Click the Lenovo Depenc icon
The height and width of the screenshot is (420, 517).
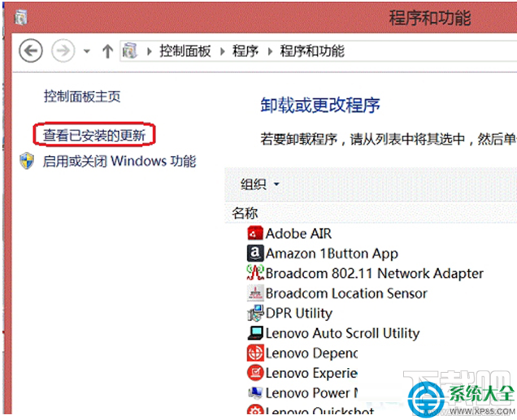point(255,353)
